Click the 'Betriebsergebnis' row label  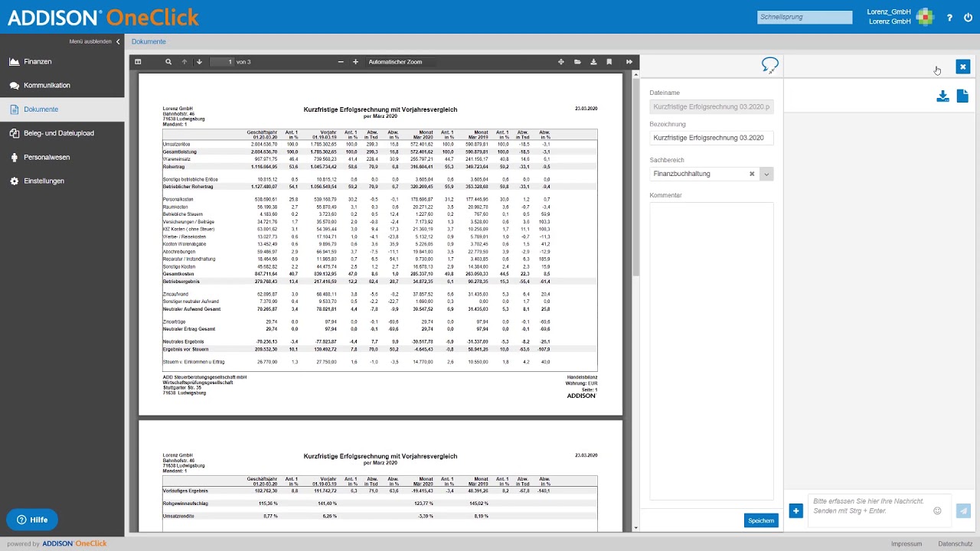point(181,282)
